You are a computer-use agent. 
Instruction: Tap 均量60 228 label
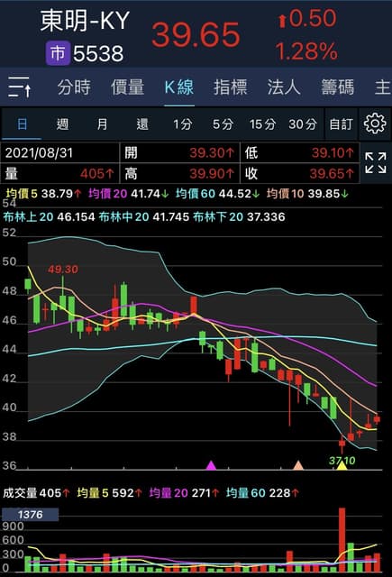(x=262, y=493)
